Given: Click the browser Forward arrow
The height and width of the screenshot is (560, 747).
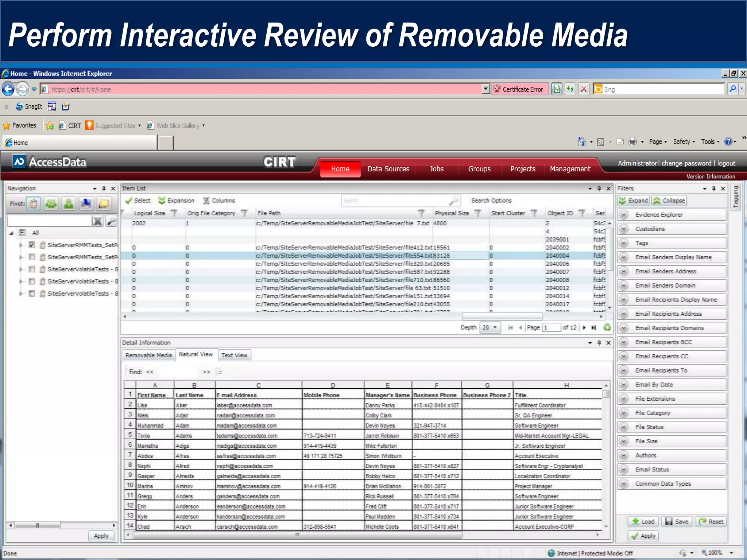Looking at the screenshot, I should (x=23, y=89).
